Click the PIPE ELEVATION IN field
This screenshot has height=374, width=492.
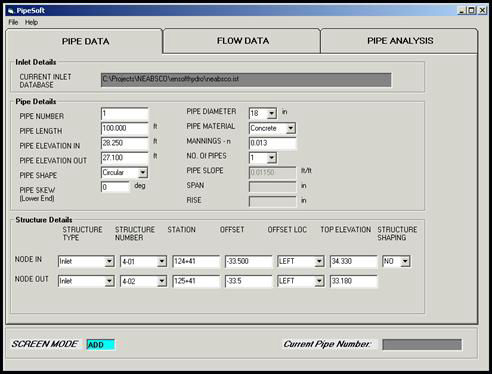click(124, 143)
